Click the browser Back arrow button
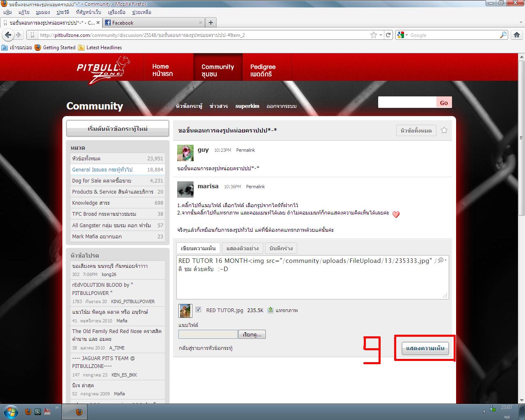 [x=8, y=35]
